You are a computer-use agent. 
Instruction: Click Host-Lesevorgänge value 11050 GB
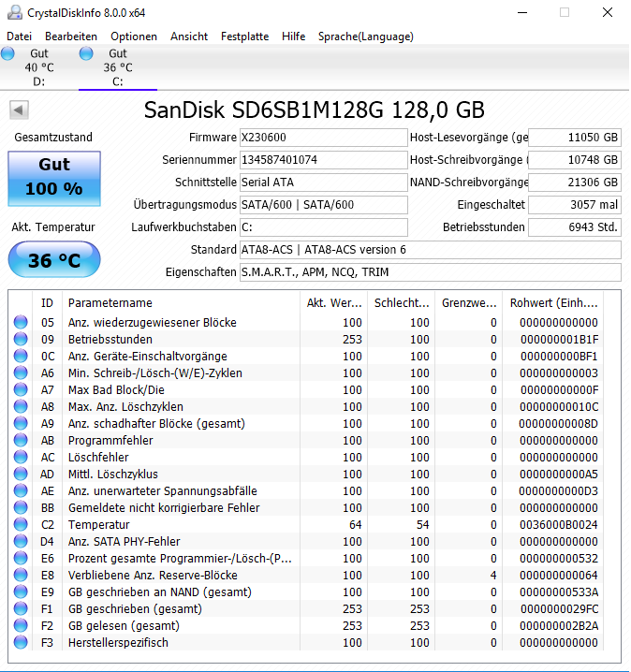click(x=575, y=138)
